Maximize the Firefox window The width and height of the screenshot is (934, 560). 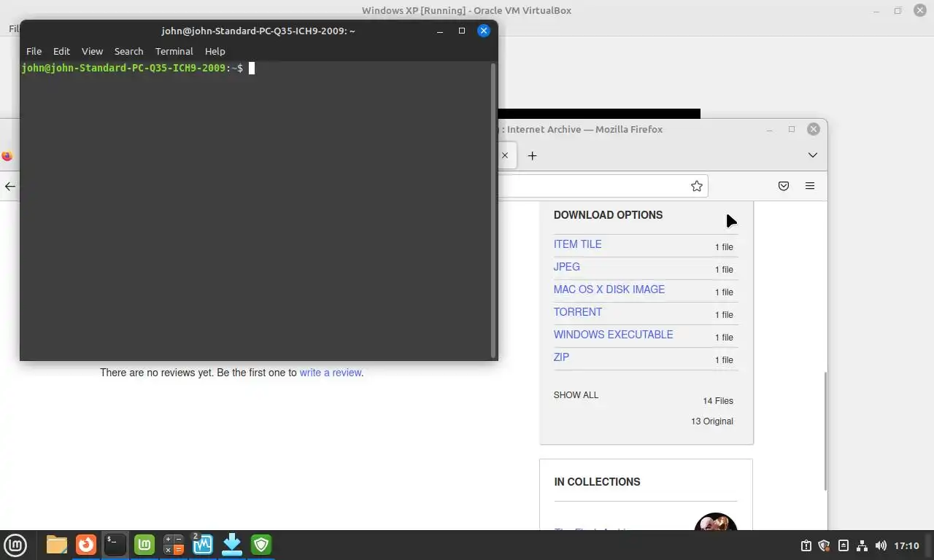pyautogui.click(x=792, y=129)
